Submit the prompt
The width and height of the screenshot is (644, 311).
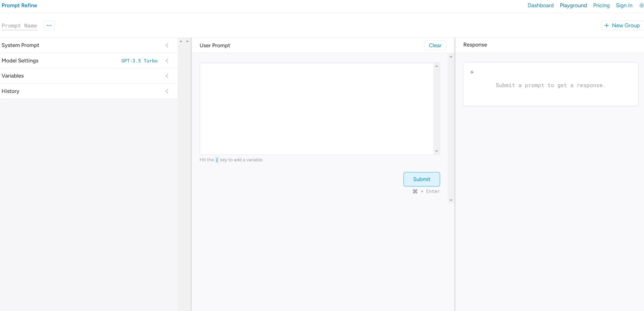(x=421, y=179)
